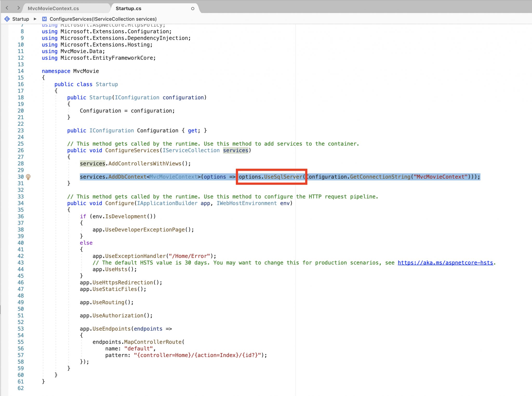Click 'namespace MvcMovie' text
532x396 pixels.
(x=70, y=71)
